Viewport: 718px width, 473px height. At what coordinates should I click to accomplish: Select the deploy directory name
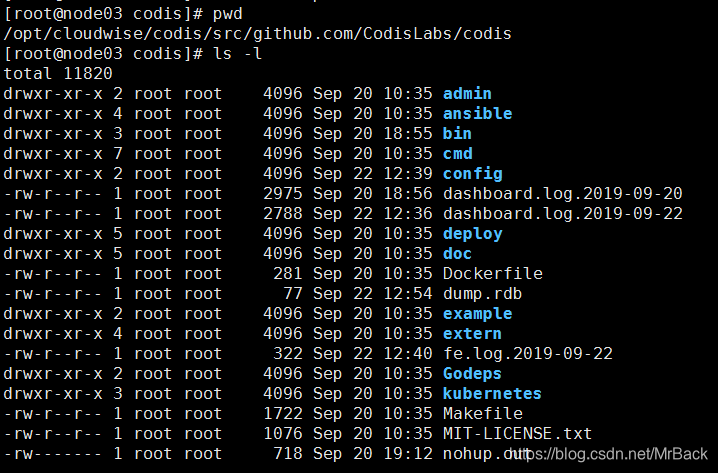pyautogui.click(x=473, y=234)
